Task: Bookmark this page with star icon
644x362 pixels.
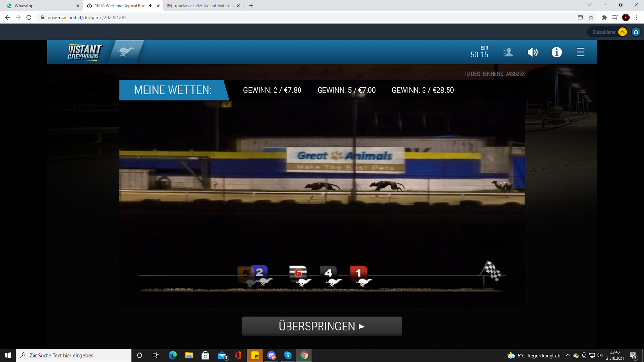Action: pos(591,17)
